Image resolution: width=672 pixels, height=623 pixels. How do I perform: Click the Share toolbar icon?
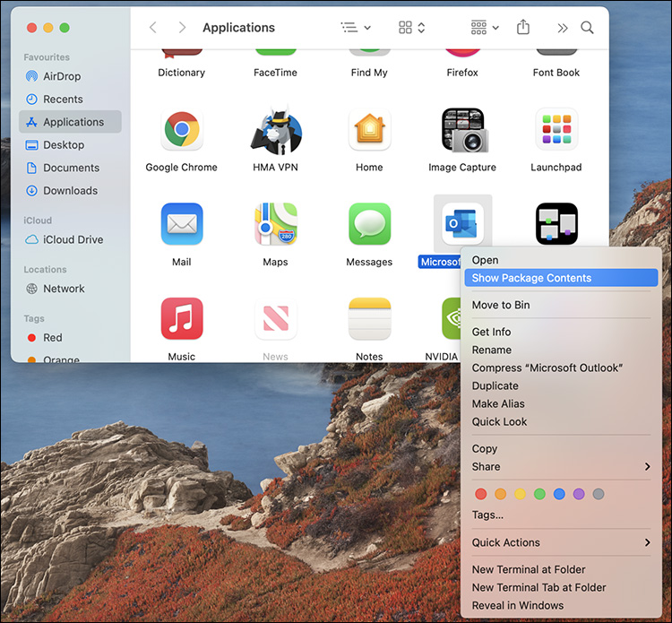[523, 28]
